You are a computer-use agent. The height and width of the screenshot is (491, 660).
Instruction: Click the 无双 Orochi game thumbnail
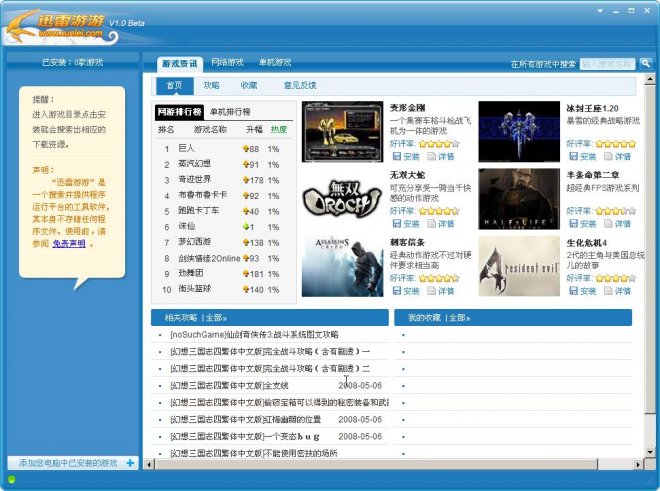[343, 199]
